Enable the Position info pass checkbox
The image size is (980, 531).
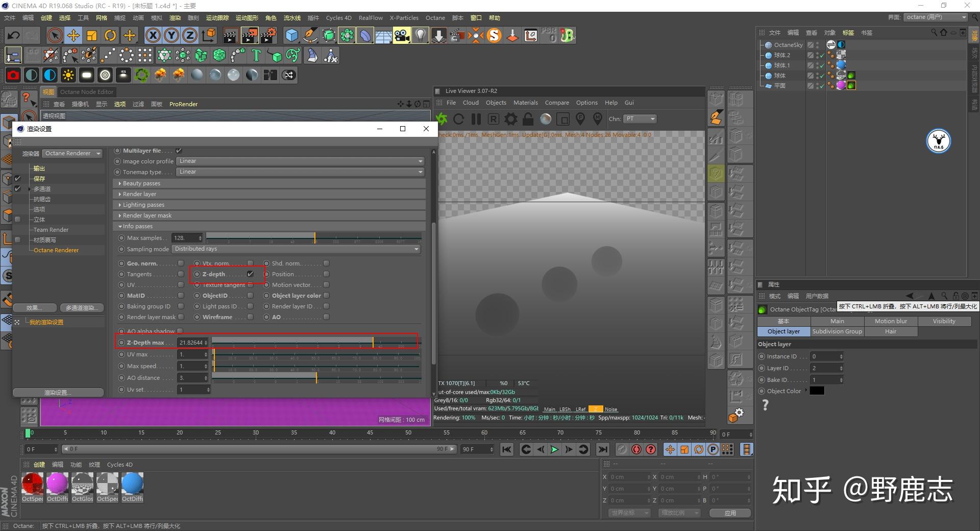click(x=326, y=274)
